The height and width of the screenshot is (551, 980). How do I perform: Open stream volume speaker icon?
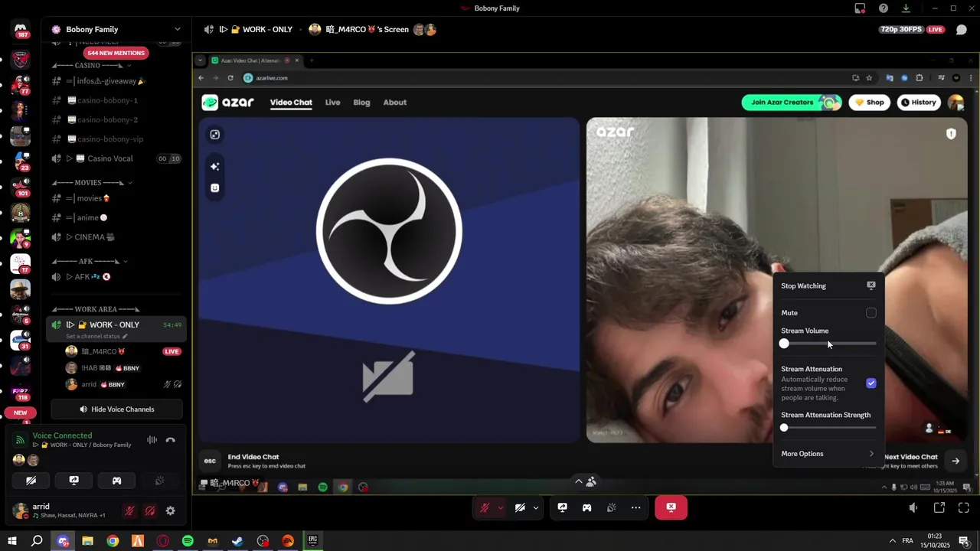pos(913,507)
